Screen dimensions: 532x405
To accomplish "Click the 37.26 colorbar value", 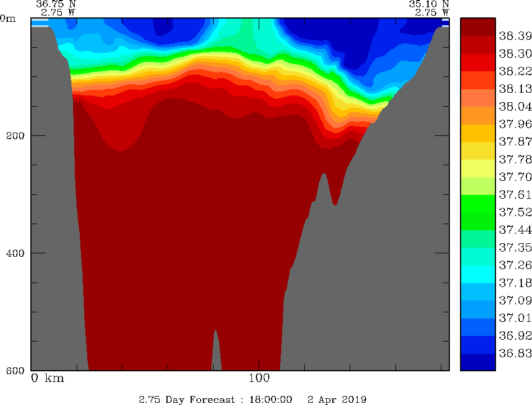I will pyautogui.click(x=515, y=265).
